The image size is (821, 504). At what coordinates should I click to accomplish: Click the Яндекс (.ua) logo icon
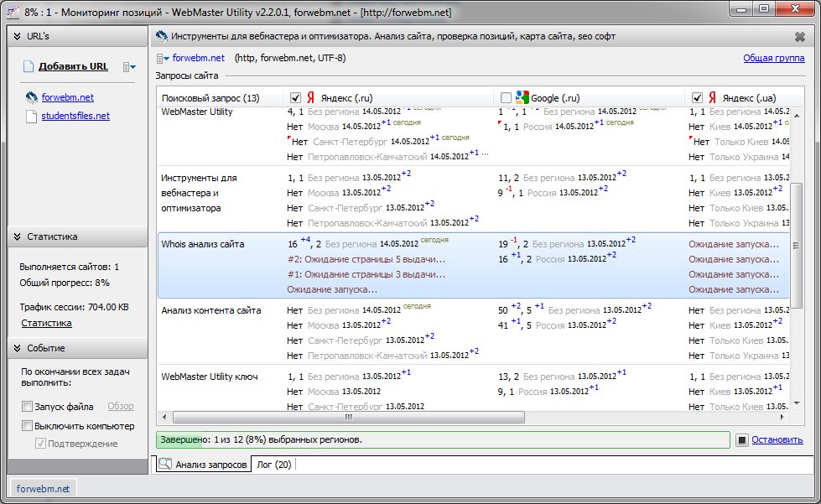tap(712, 97)
